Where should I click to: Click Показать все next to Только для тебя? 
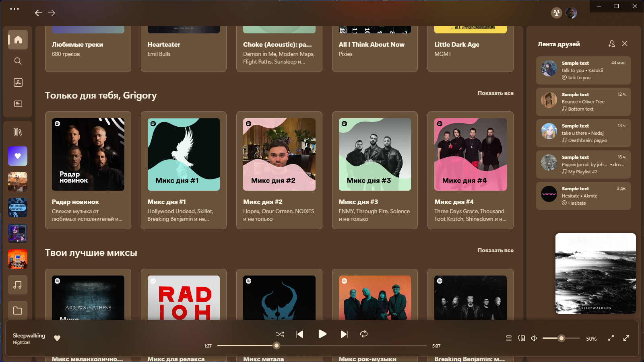click(x=495, y=93)
